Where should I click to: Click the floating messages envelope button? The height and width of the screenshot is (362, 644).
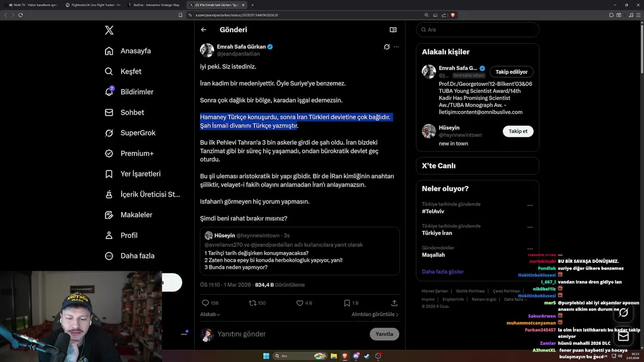(x=623, y=336)
